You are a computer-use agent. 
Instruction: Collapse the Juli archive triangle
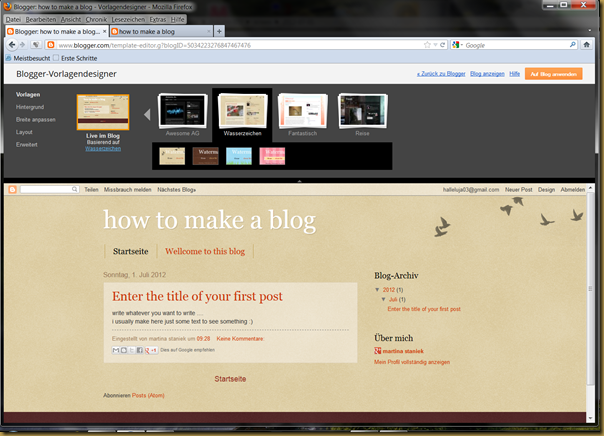pos(383,299)
